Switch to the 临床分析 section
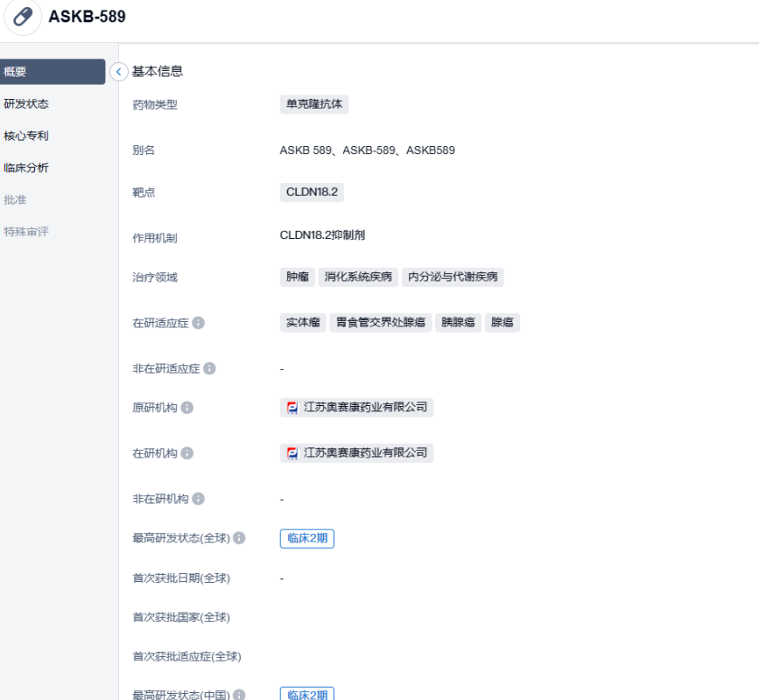The image size is (759, 700). (26, 168)
